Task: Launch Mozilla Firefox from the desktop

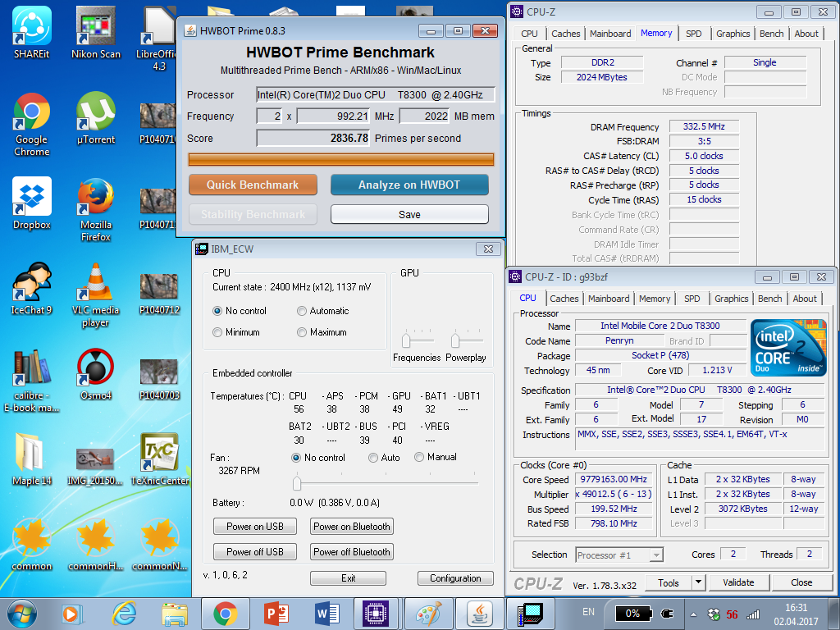Action: (x=96, y=210)
